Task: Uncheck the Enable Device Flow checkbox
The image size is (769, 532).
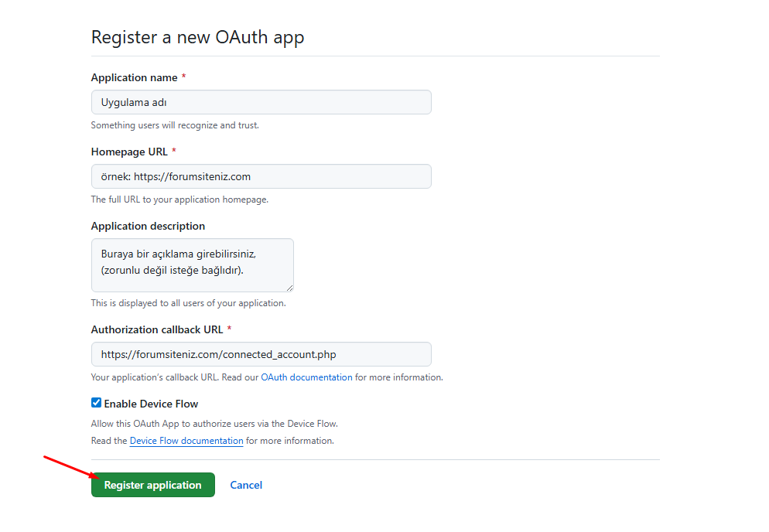Action: (x=96, y=403)
